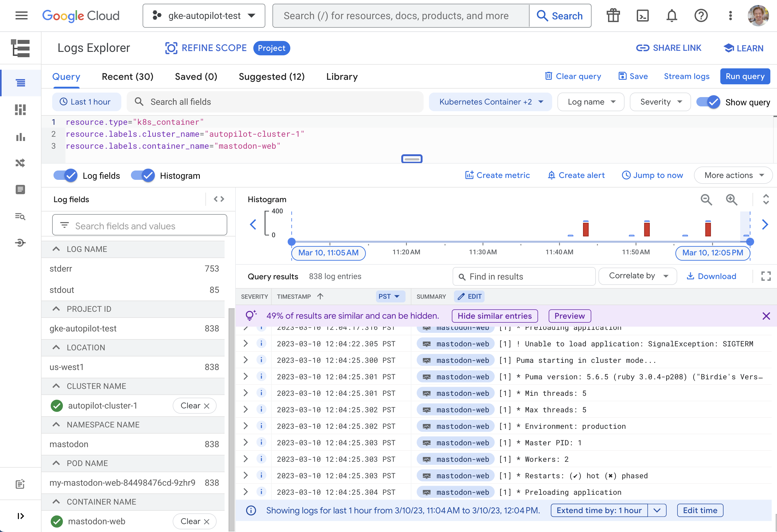Open the pipeline sidebar icon below Log Analytics
The height and width of the screenshot is (532, 777).
tap(20, 243)
